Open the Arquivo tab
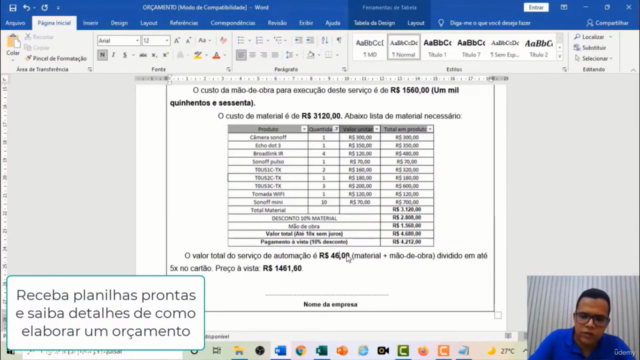640x360 pixels. tap(15, 23)
